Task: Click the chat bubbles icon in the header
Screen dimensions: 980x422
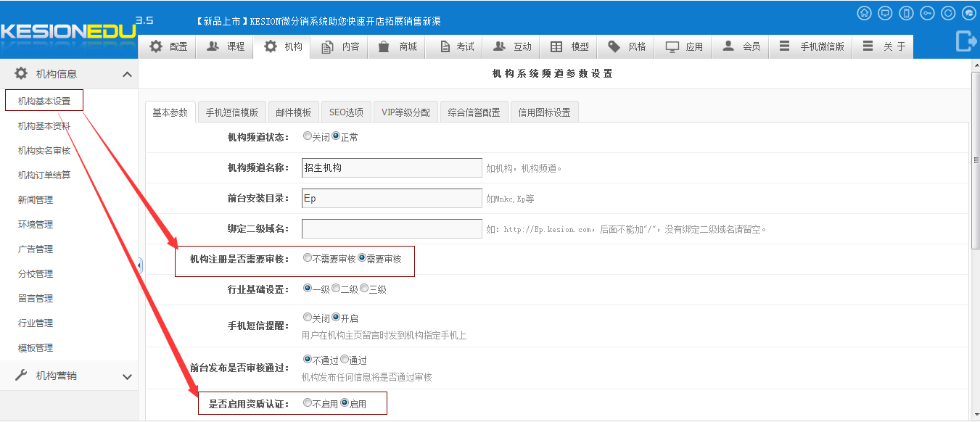Action: (x=968, y=13)
